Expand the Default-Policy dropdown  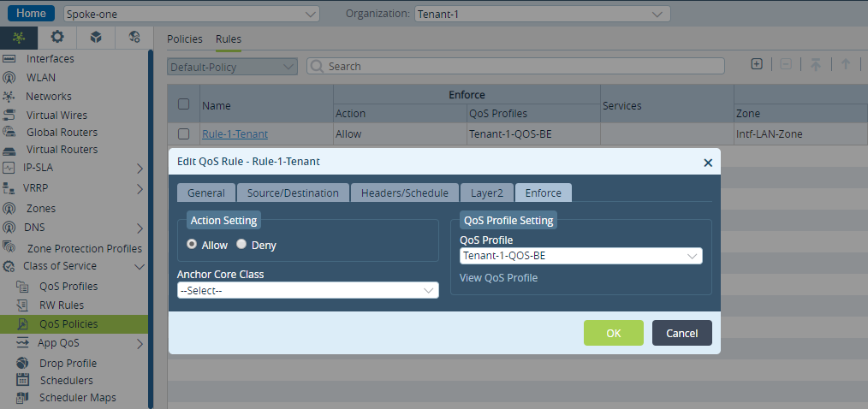click(233, 67)
